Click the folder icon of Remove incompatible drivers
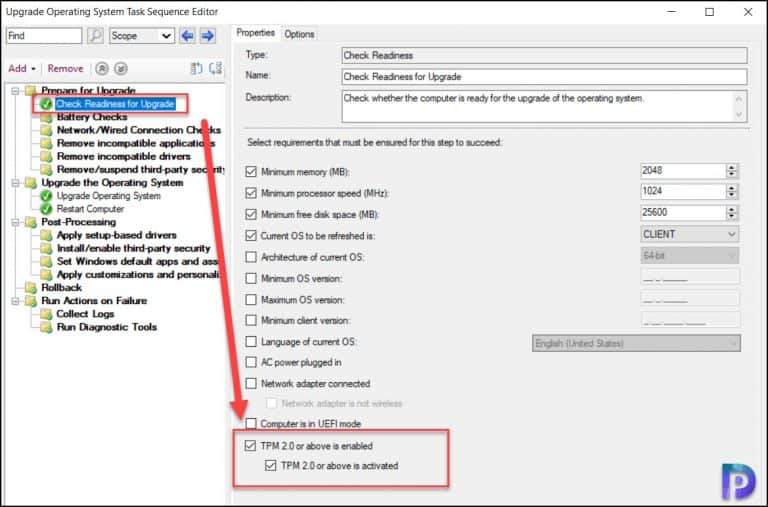 click(47, 157)
